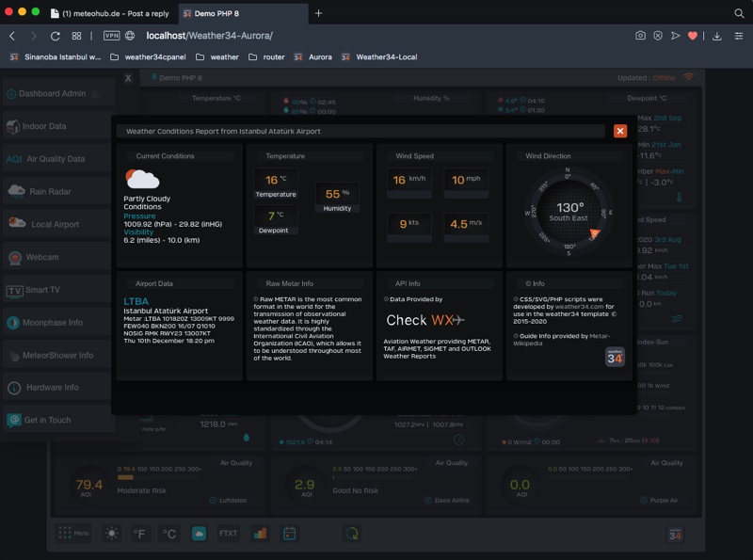Open the Menu grid button in bottom toolbar
The height and width of the screenshot is (560, 753).
[73, 533]
